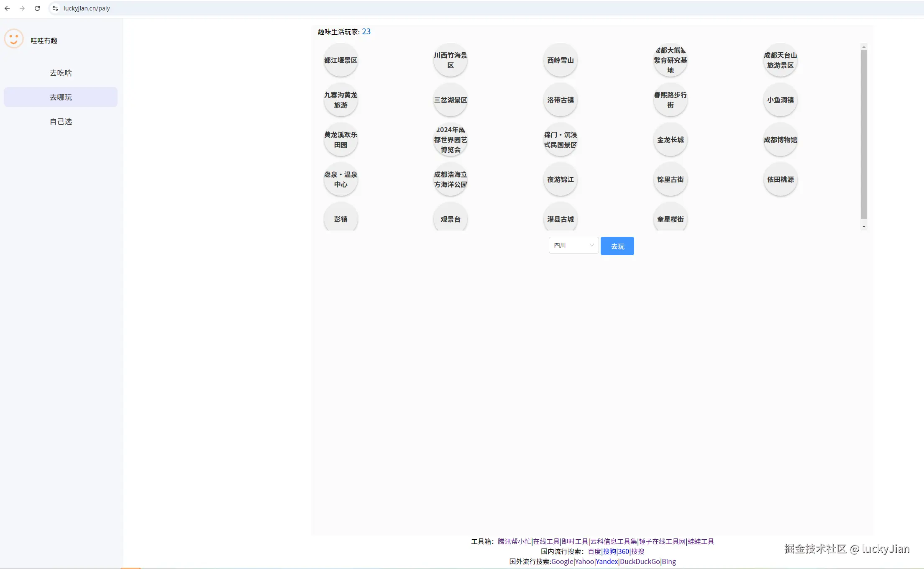Click the 都江堰景区 circle

(340, 60)
